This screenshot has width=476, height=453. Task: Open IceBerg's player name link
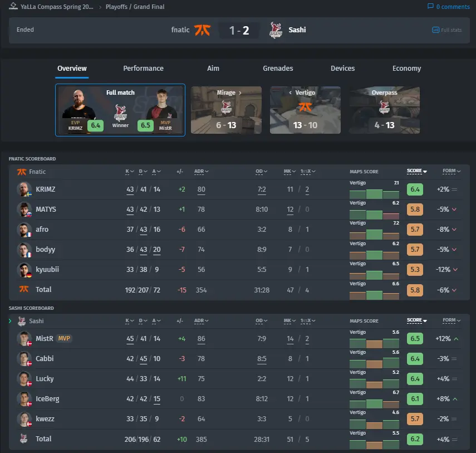click(x=47, y=398)
